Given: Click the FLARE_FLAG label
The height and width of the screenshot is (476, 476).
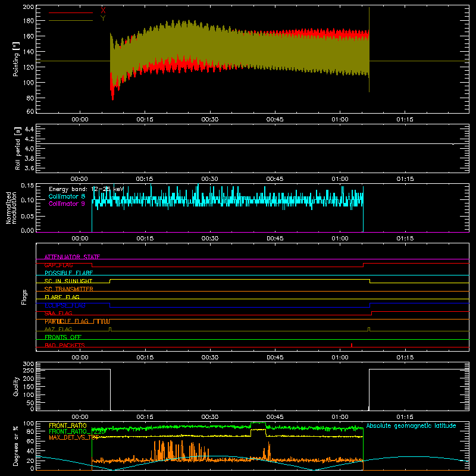Looking at the screenshot, I should click(62, 297).
